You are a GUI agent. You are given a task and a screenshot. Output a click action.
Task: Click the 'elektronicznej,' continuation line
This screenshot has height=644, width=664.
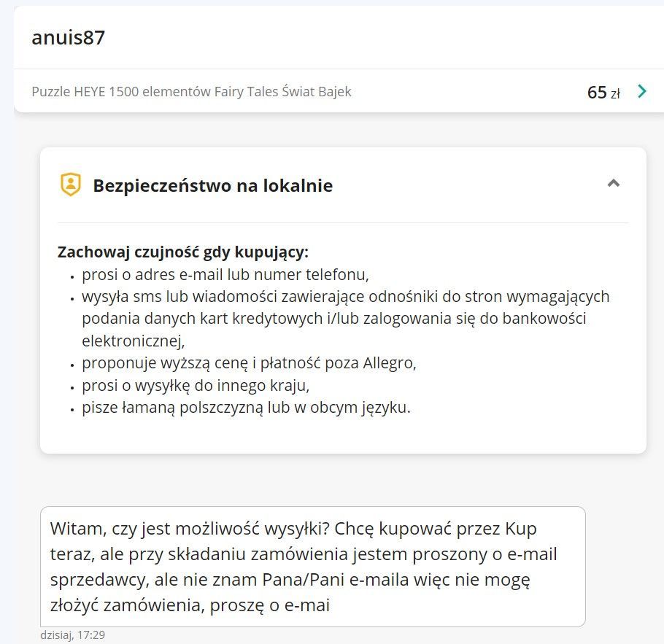coord(134,341)
